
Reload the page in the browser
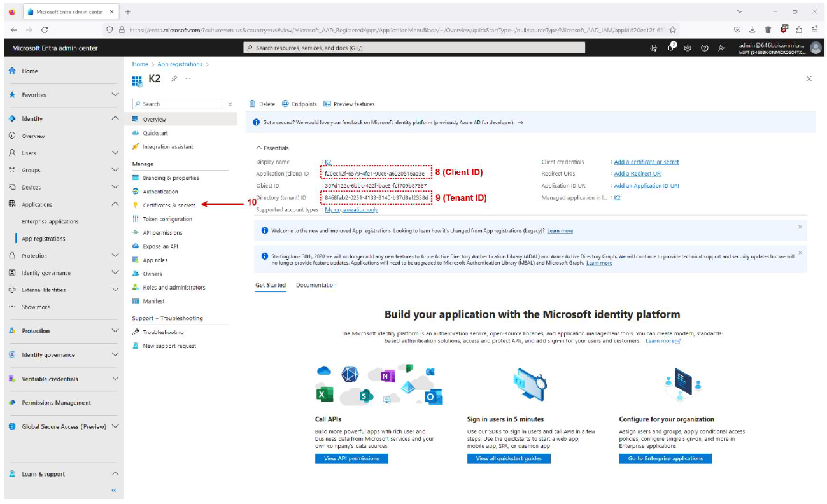[x=45, y=29]
